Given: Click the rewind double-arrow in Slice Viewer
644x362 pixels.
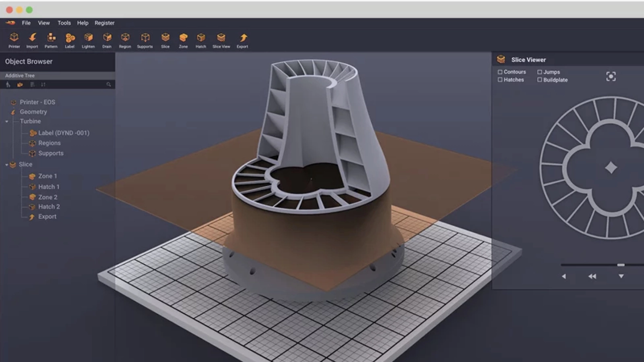Looking at the screenshot, I should (x=592, y=276).
